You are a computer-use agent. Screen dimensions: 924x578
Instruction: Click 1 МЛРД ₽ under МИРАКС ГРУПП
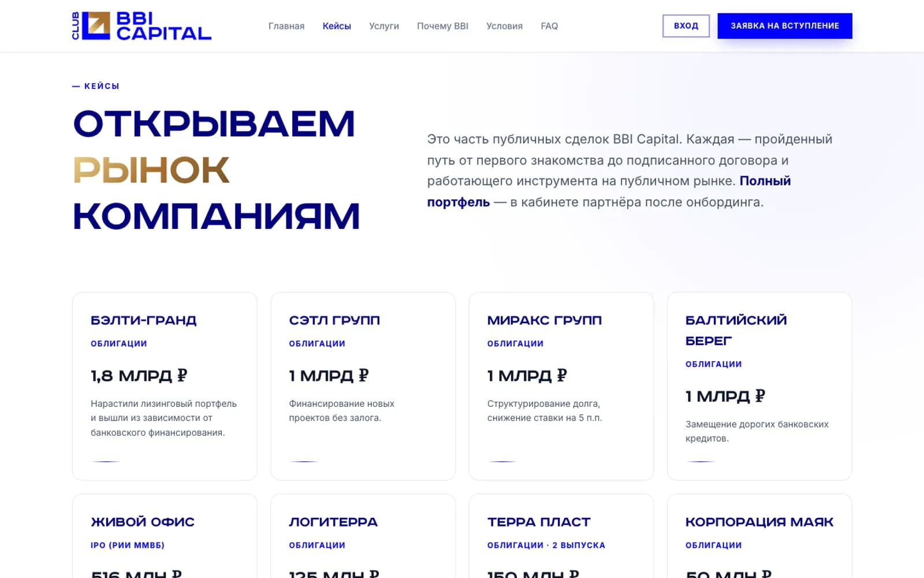point(527,376)
